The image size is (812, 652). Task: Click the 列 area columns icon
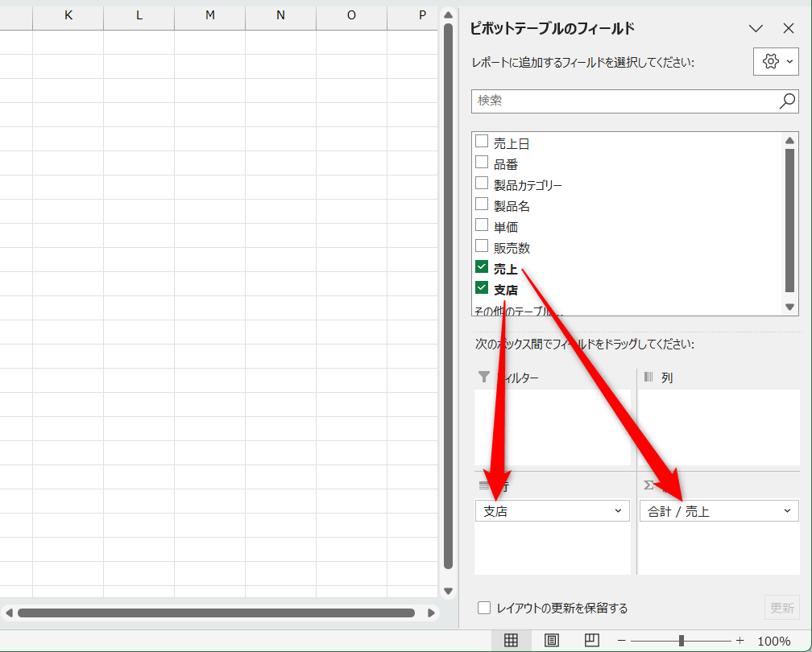(x=650, y=376)
